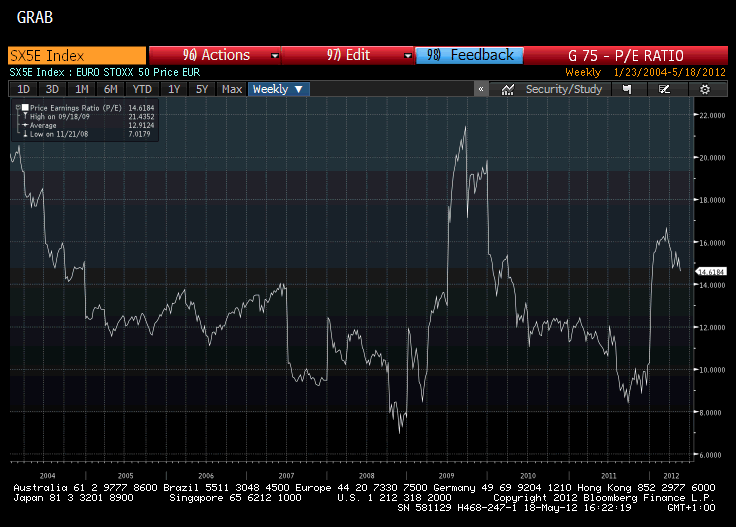Image resolution: width=736 pixels, height=527 pixels.
Task: Click the 22.0000 y-axis label
Action: [712, 115]
